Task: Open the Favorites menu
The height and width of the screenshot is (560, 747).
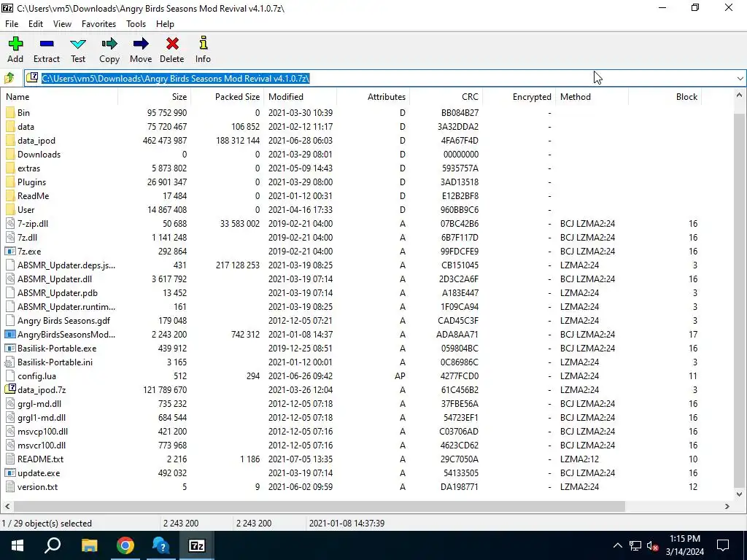Action: 98,24
